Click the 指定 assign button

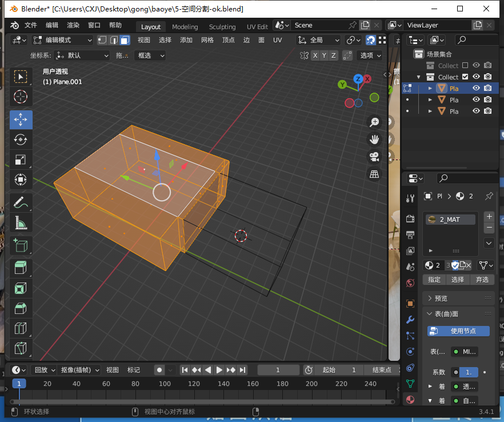tap(434, 280)
